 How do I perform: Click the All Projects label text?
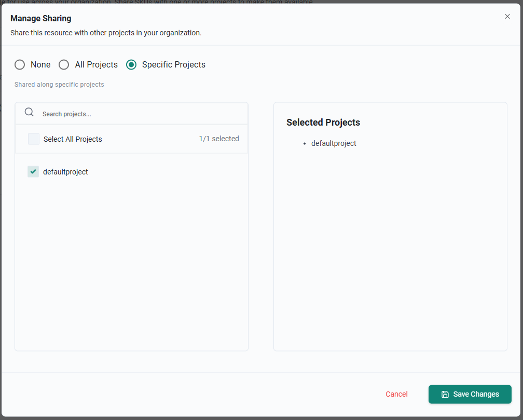click(x=96, y=65)
